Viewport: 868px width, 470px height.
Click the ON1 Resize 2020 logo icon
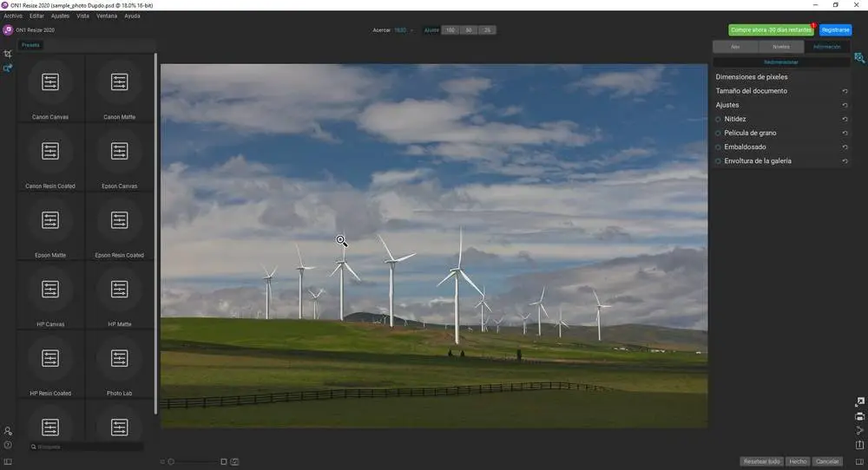(8, 29)
